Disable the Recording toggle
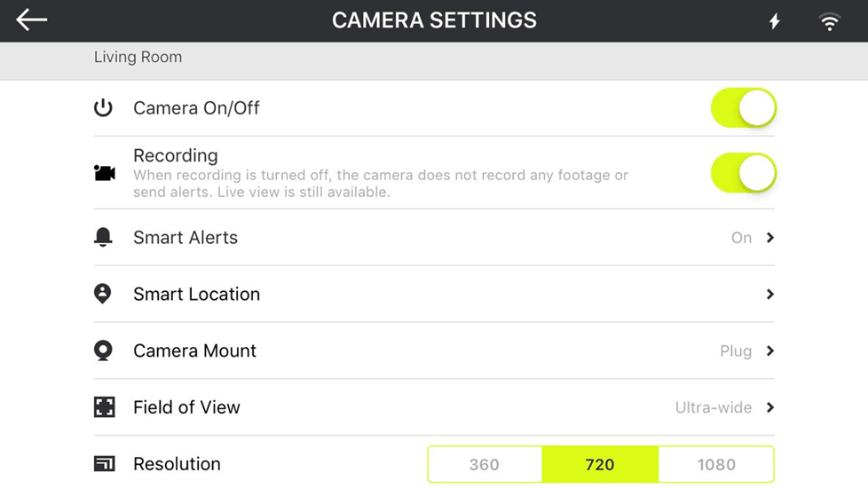868x488 pixels. click(744, 173)
